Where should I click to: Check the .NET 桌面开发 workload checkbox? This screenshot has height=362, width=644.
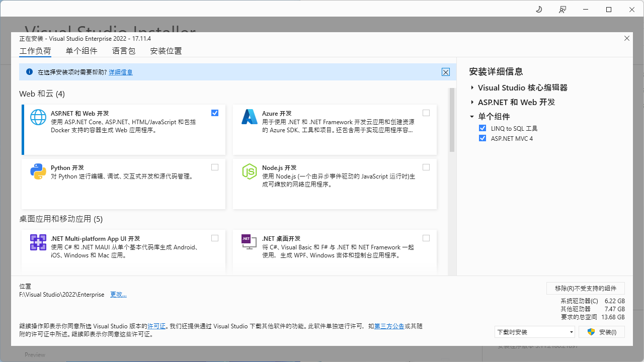tap(426, 238)
